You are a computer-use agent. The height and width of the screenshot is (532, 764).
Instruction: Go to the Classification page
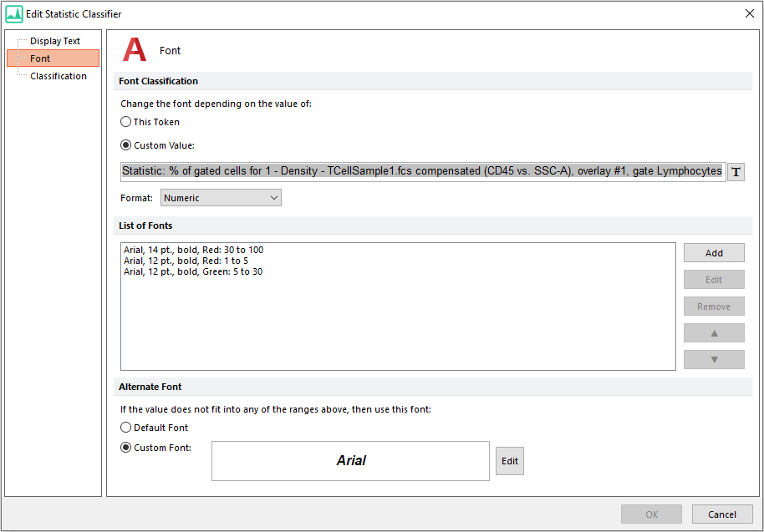(59, 76)
